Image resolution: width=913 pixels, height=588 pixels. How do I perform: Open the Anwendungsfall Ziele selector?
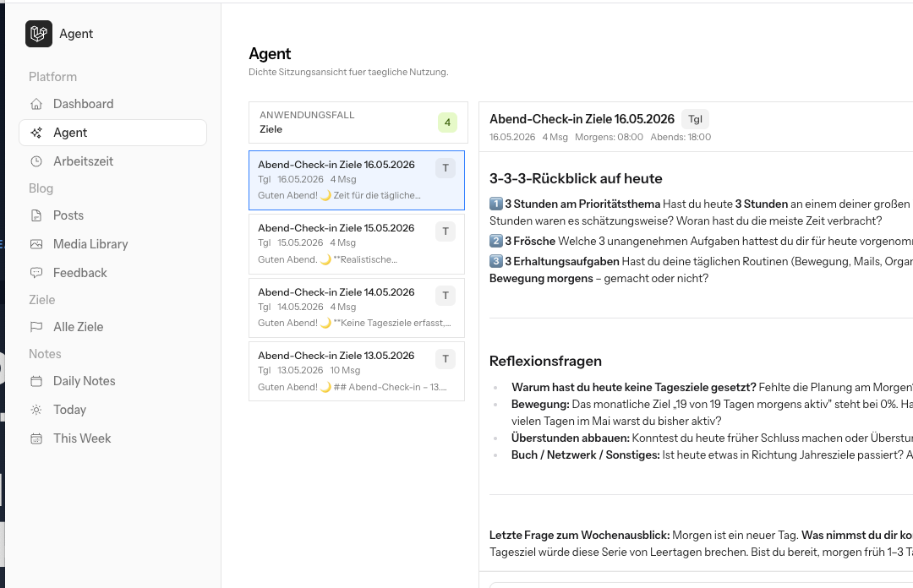(x=358, y=122)
